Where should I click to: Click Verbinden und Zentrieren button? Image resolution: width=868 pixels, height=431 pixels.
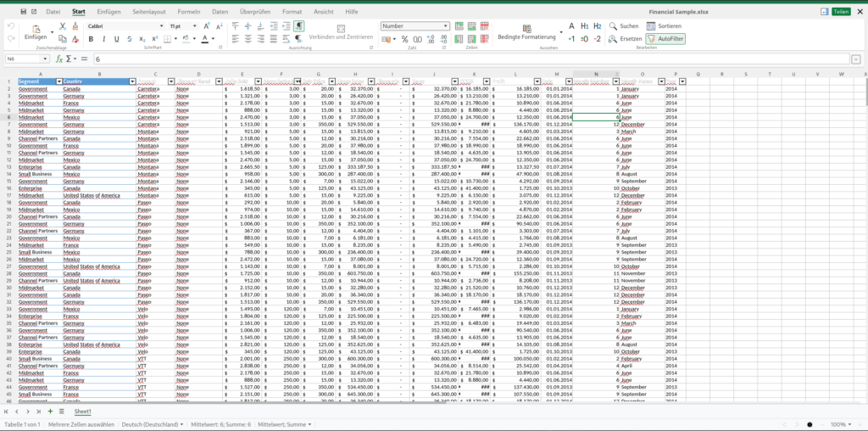341,37
